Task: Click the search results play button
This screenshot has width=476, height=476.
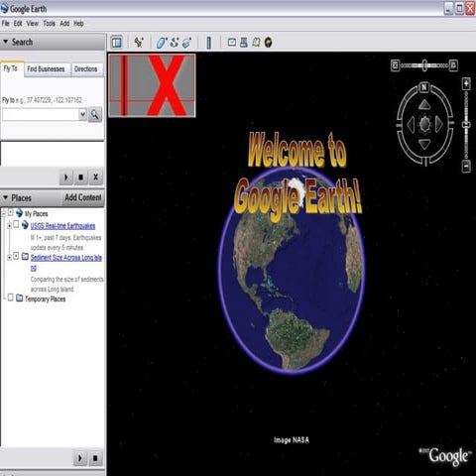Action: 65,178
